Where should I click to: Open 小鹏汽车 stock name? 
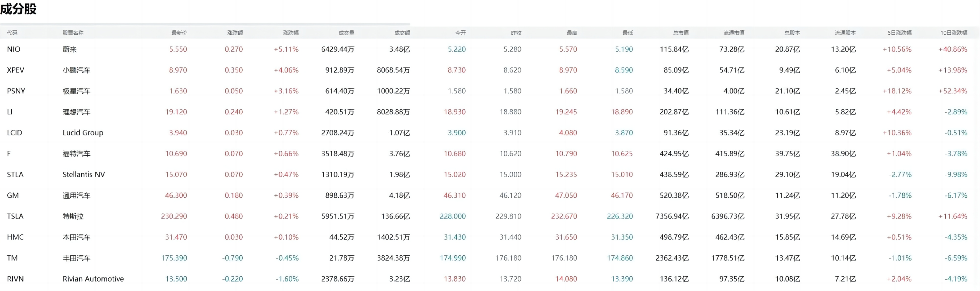coord(76,70)
